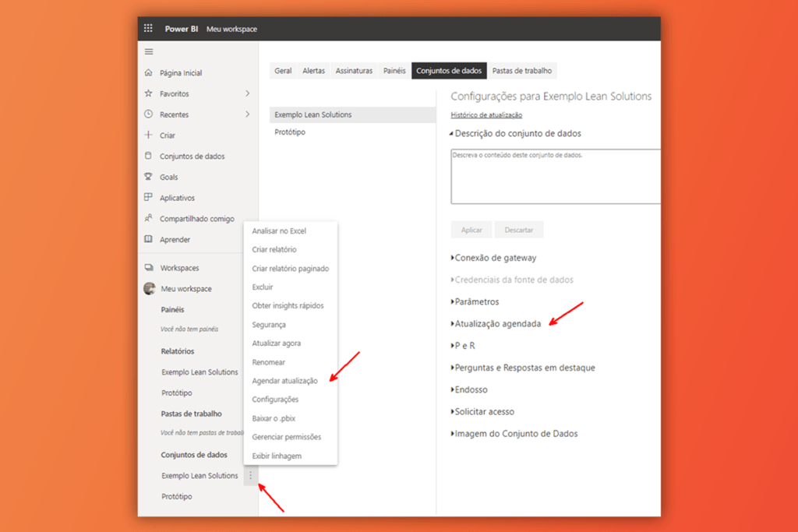Viewport: 798px width, 532px height.
Task: Click the three-dot menu beside Exemplo Lean Solutions
Action: click(250, 476)
